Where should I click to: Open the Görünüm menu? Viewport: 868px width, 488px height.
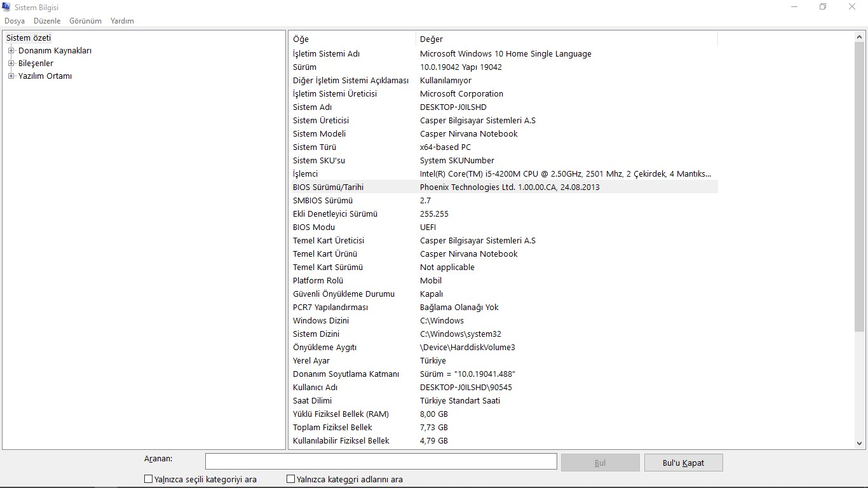(x=85, y=21)
